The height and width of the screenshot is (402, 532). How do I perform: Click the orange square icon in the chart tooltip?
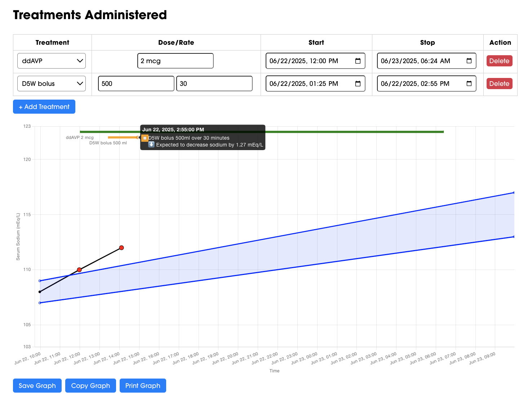tap(145, 138)
